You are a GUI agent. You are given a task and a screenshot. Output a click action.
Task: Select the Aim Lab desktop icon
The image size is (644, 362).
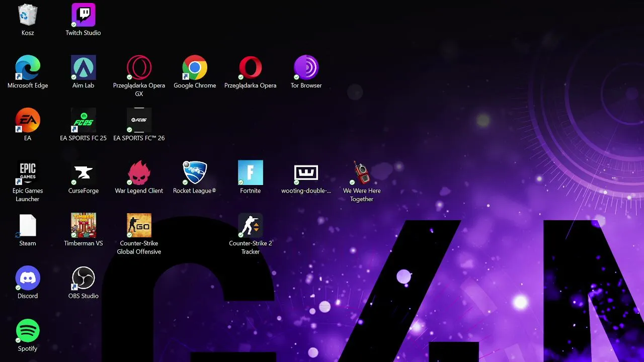pyautogui.click(x=84, y=67)
